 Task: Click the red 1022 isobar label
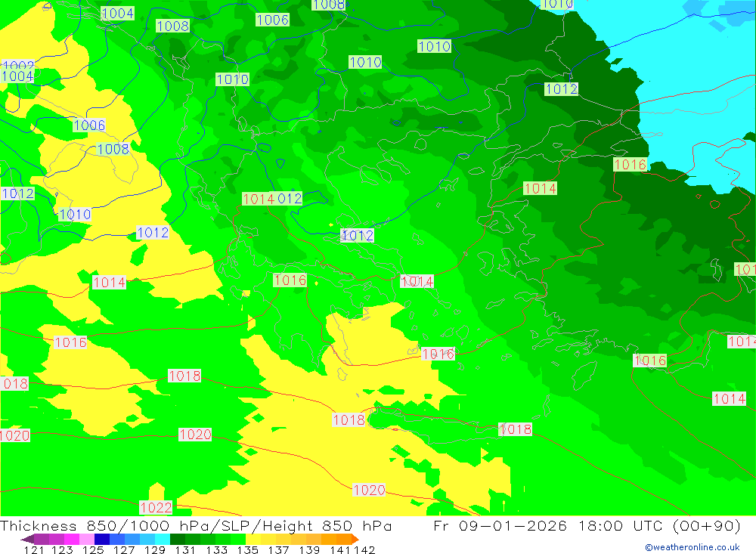click(x=156, y=507)
